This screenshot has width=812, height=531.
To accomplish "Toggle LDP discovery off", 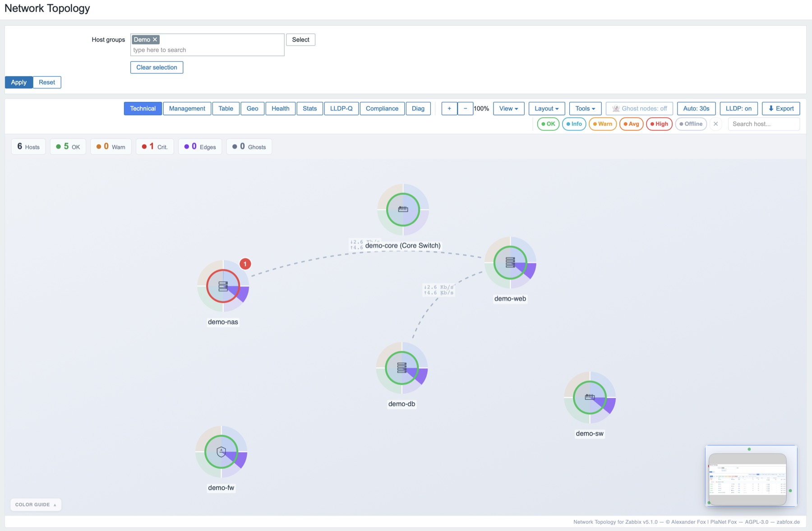I will pos(738,109).
